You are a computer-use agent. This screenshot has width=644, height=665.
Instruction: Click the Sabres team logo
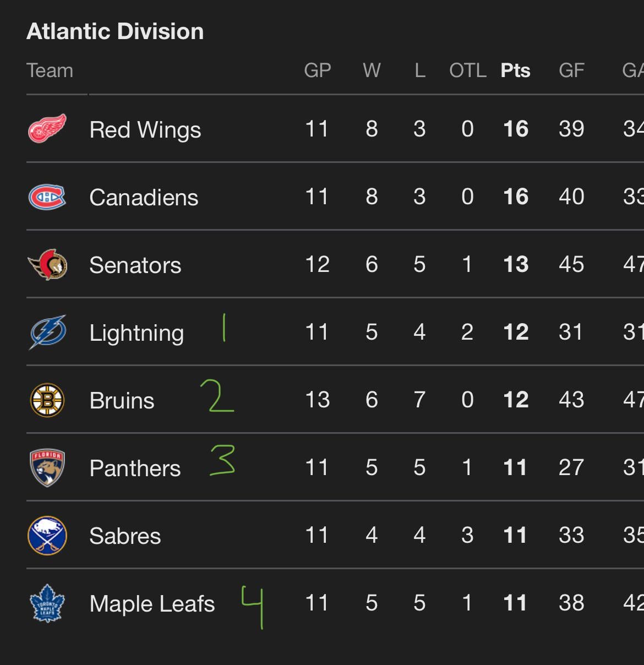point(47,536)
